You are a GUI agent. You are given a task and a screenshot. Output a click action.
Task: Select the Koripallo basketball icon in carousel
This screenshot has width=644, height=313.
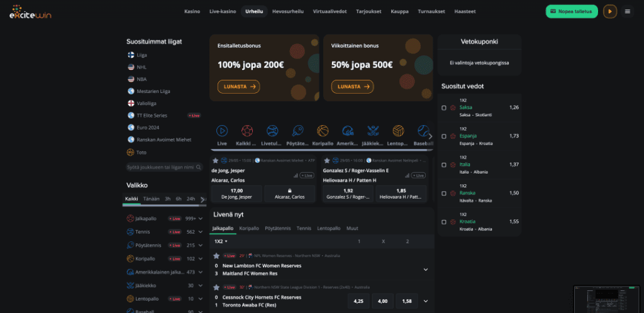[323, 131]
